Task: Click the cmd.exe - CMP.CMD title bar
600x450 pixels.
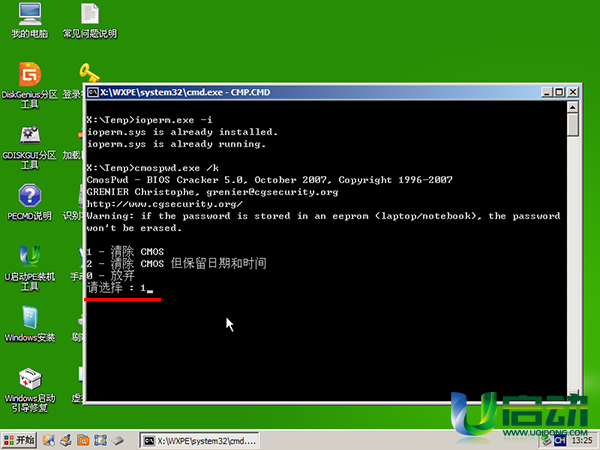Action: pyautogui.click(x=314, y=92)
